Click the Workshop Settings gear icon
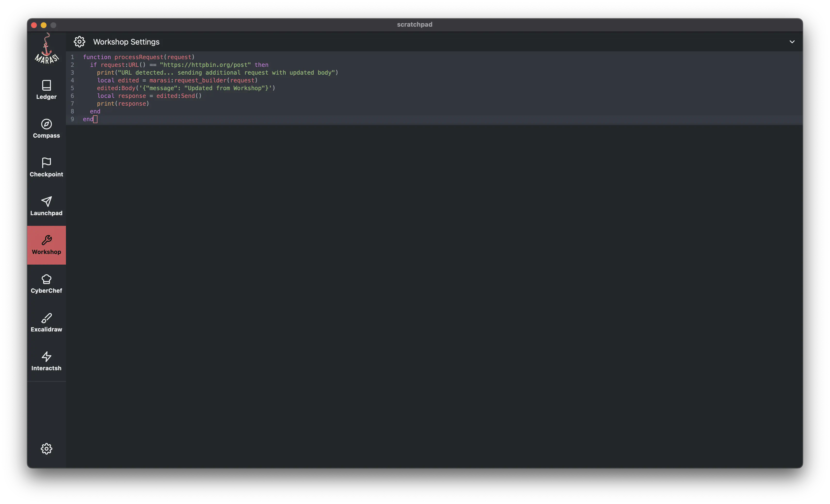 80,42
